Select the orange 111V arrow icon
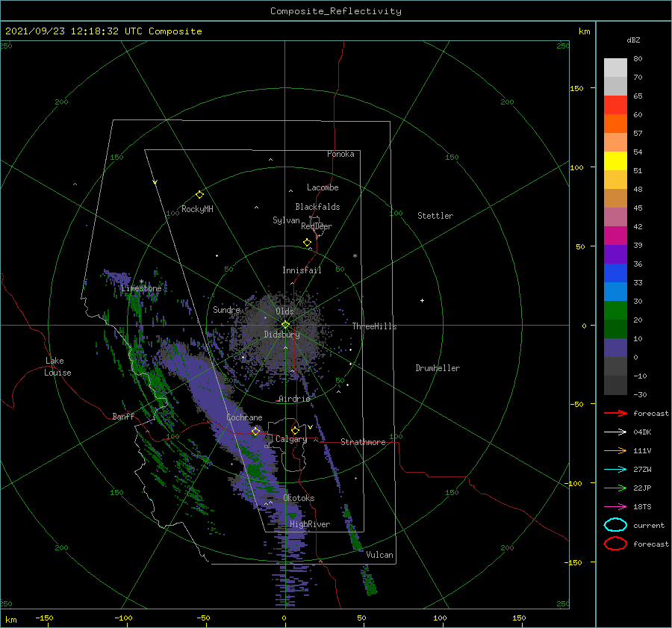 coord(615,450)
